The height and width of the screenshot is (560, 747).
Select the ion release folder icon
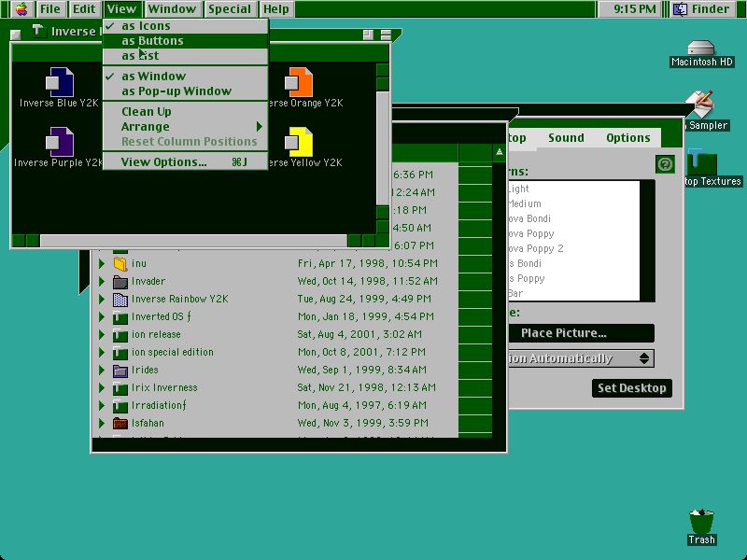[120, 335]
